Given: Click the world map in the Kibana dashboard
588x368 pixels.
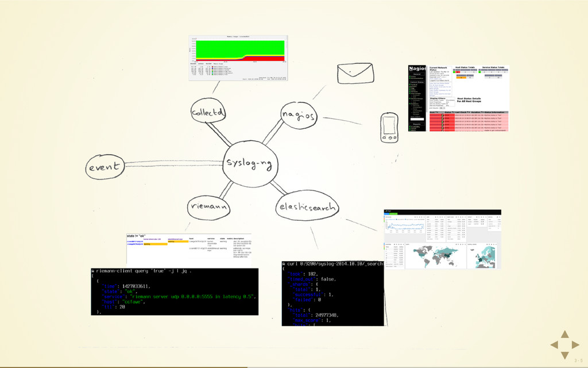Looking at the screenshot, I should click(x=436, y=257).
